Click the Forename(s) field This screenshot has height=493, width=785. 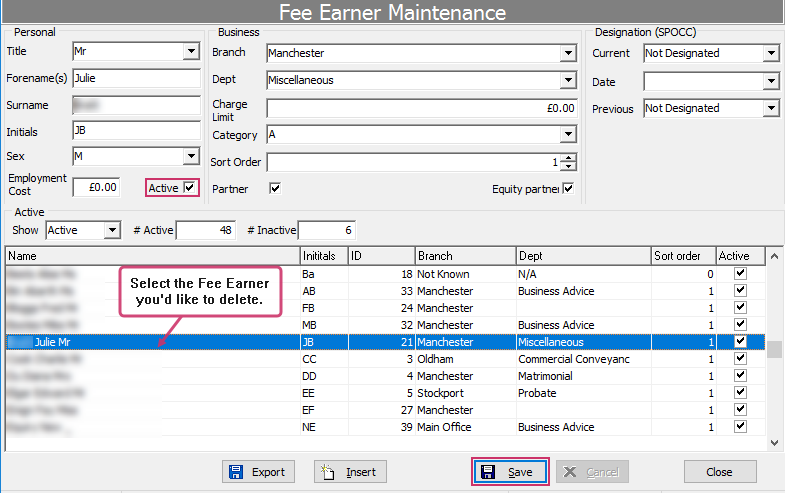136,78
